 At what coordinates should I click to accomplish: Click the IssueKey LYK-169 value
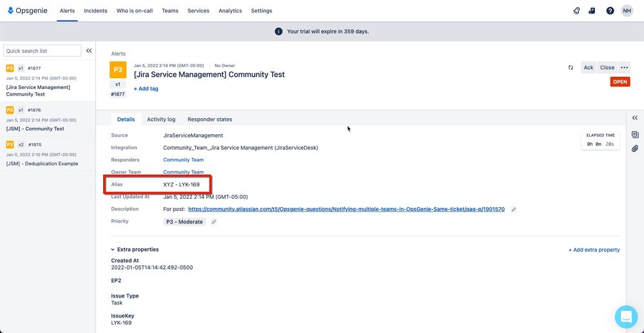click(x=121, y=323)
